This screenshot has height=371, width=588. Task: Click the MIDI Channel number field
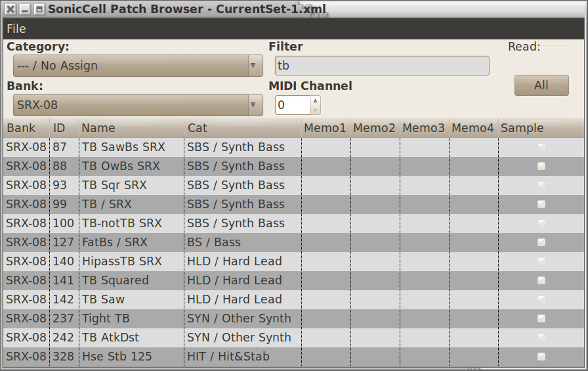[x=292, y=105]
